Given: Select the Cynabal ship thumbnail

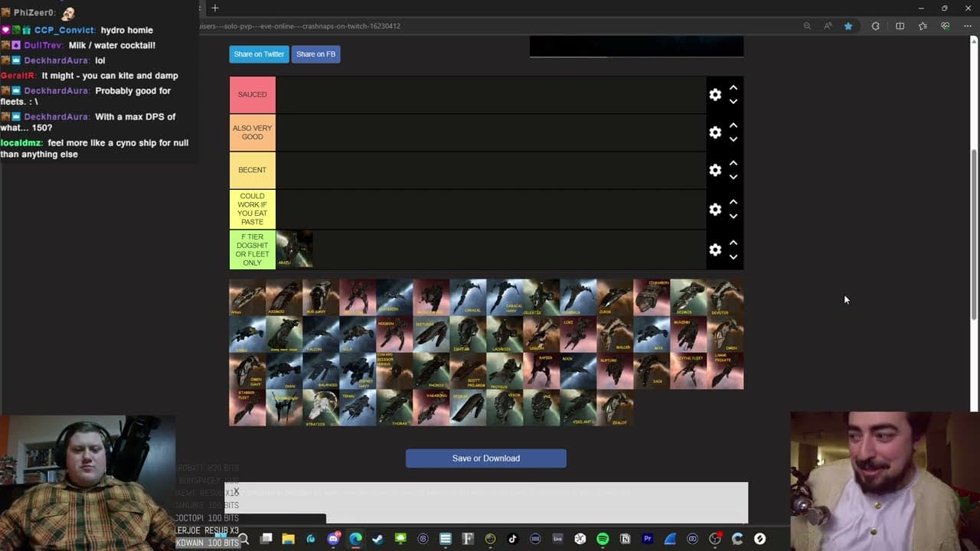Looking at the screenshot, I should coord(652,298).
